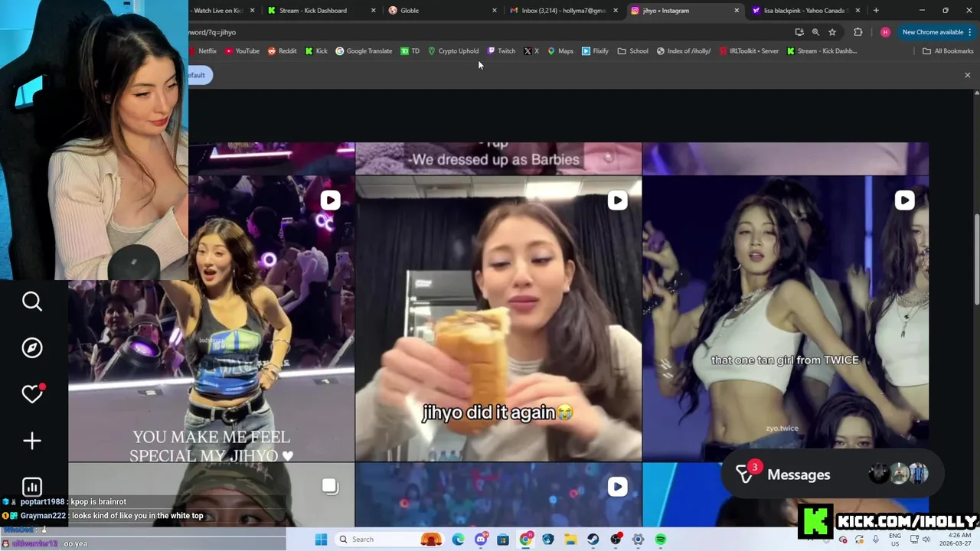The width and height of the screenshot is (980, 551).
Task: Open Stream - Kick Dashboard bookmark
Action: pos(822,51)
